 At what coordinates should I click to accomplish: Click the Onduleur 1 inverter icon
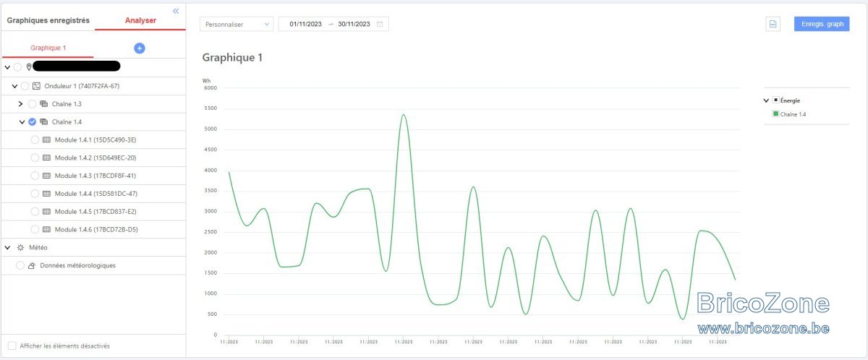click(x=37, y=86)
